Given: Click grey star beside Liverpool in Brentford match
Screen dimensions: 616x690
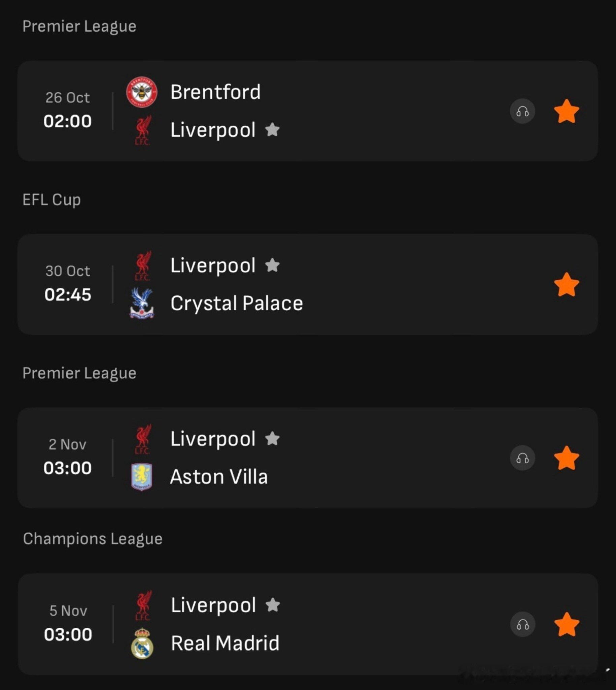Looking at the screenshot, I should (x=272, y=130).
